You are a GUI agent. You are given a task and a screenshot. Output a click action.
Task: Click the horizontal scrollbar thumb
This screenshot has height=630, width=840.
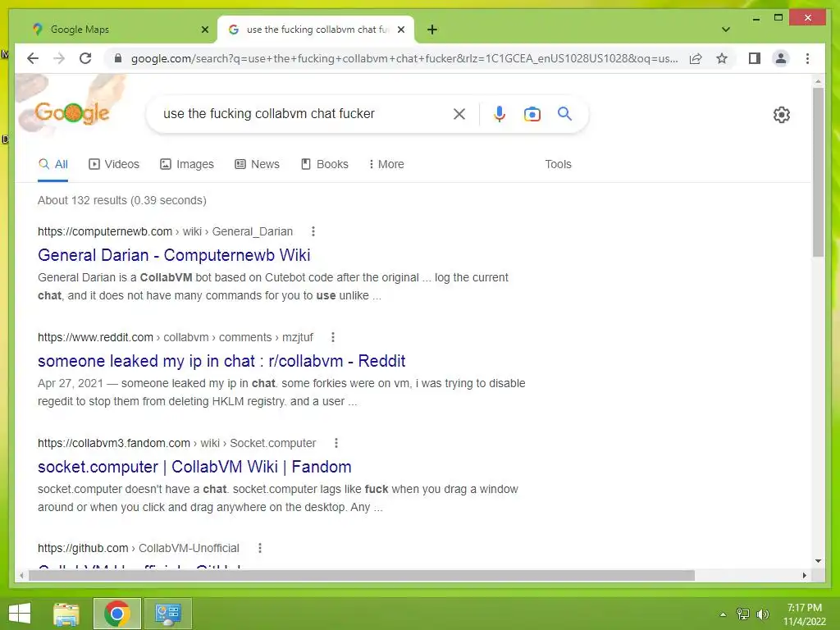[362, 575]
